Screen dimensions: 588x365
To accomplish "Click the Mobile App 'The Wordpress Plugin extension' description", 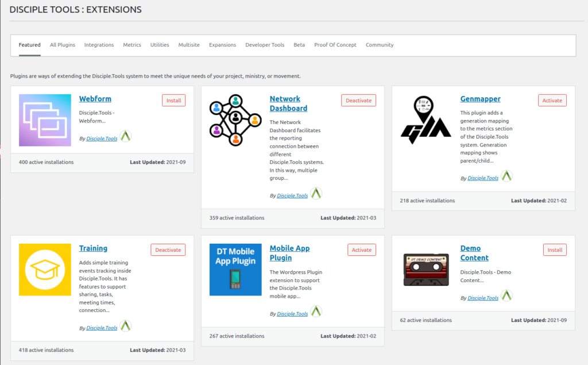I will tap(296, 285).
